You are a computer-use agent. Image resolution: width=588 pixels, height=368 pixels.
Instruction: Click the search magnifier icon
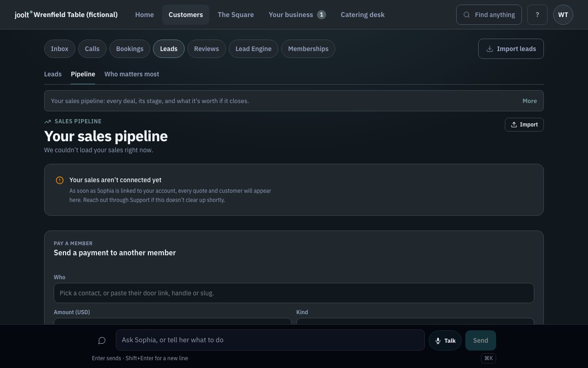point(467,15)
